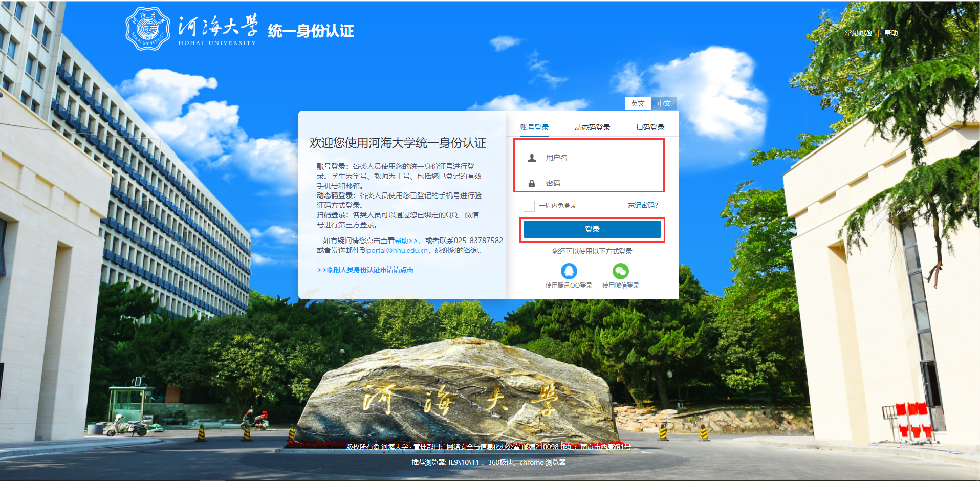Switch to 动态码登录 tab
Screen dimensions: 980x481
pos(592,127)
